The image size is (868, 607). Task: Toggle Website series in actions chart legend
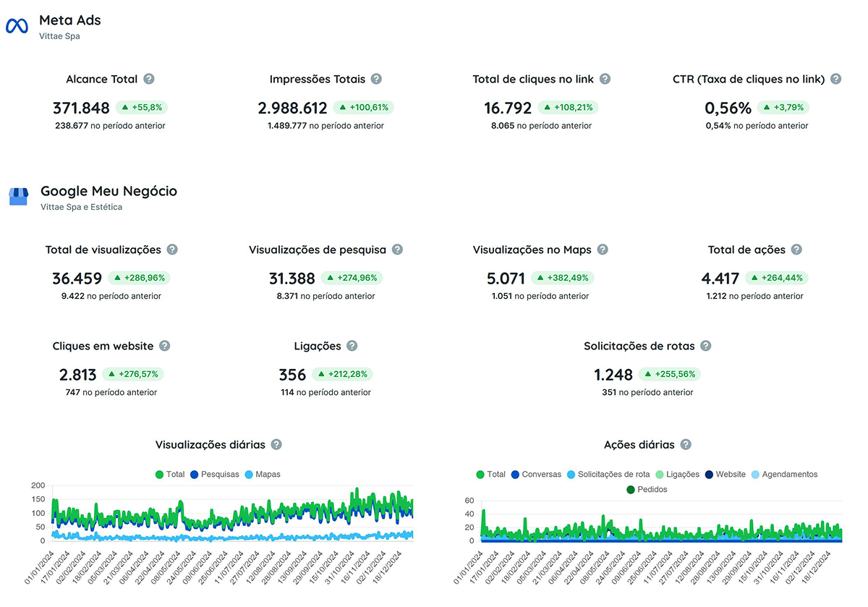(726, 475)
